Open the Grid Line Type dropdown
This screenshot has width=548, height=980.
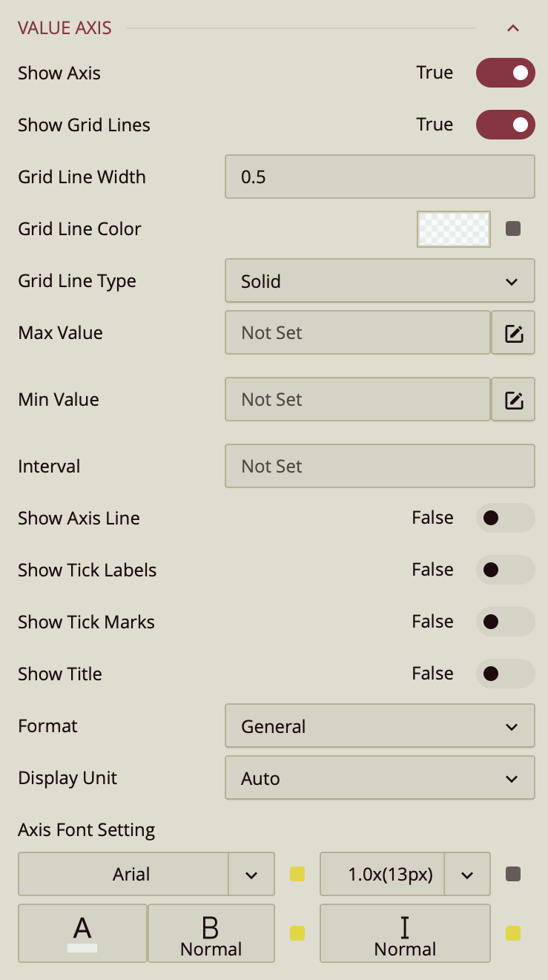tap(379, 281)
